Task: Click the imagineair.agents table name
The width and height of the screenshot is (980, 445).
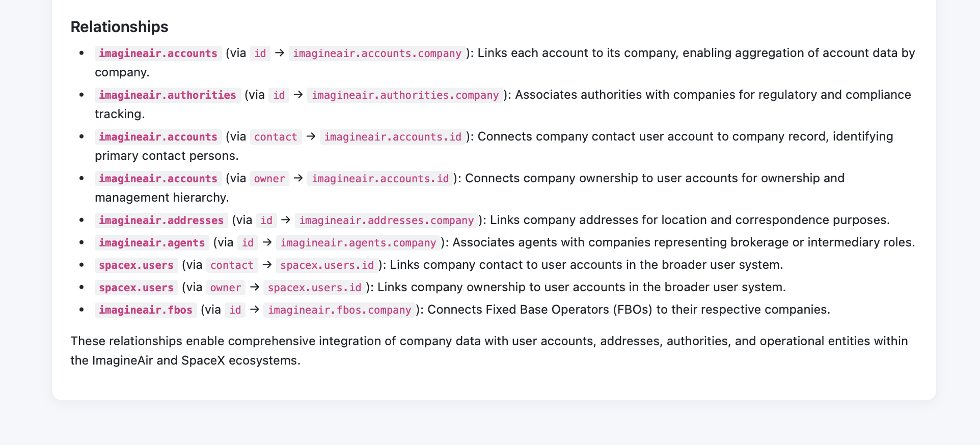Action: pyautogui.click(x=152, y=243)
